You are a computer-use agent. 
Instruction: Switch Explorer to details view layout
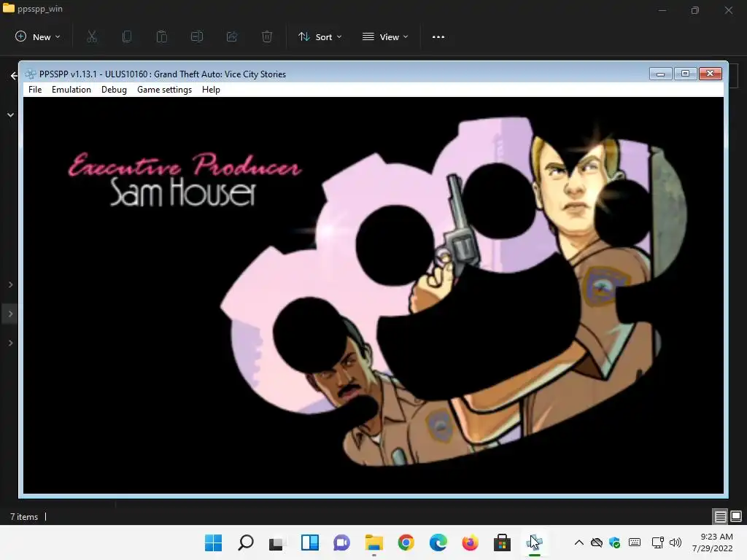coord(720,516)
